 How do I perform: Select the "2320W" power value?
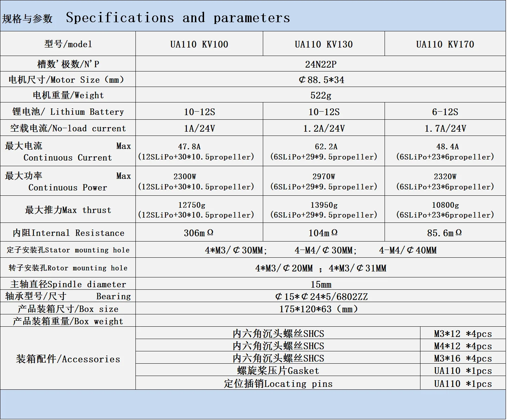[x=445, y=176]
